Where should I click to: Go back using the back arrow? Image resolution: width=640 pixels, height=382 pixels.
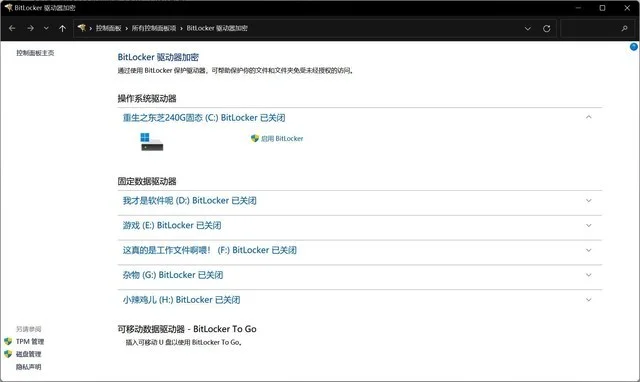pyautogui.click(x=12, y=28)
